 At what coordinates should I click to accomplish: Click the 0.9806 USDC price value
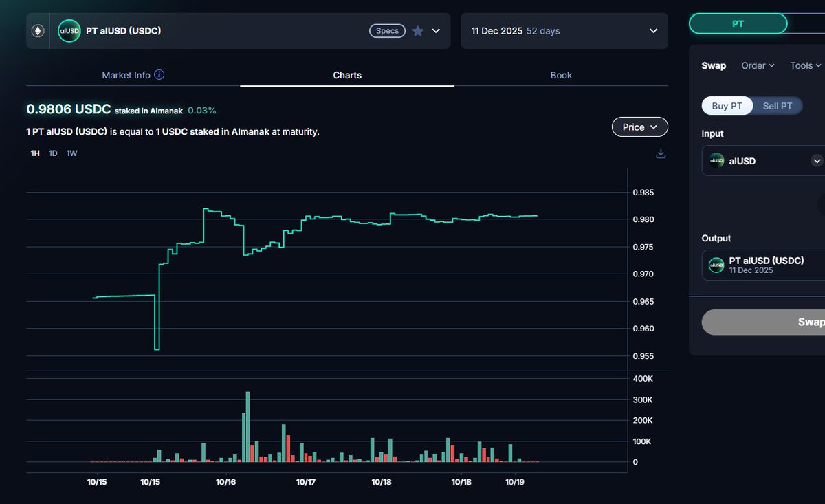pos(69,109)
